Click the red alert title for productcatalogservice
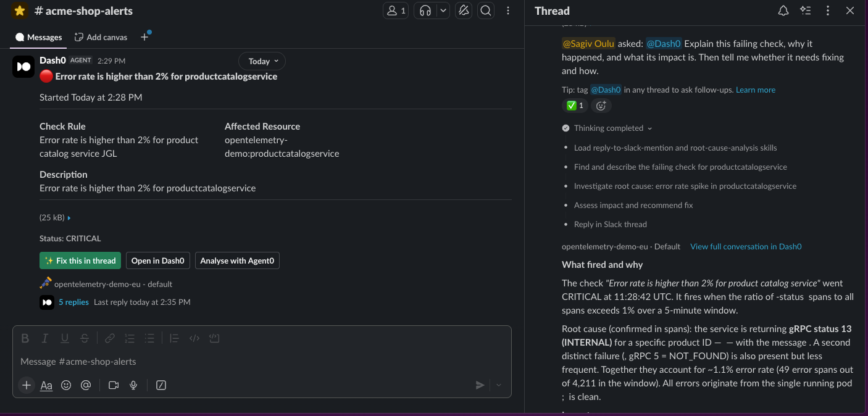 coord(166,77)
